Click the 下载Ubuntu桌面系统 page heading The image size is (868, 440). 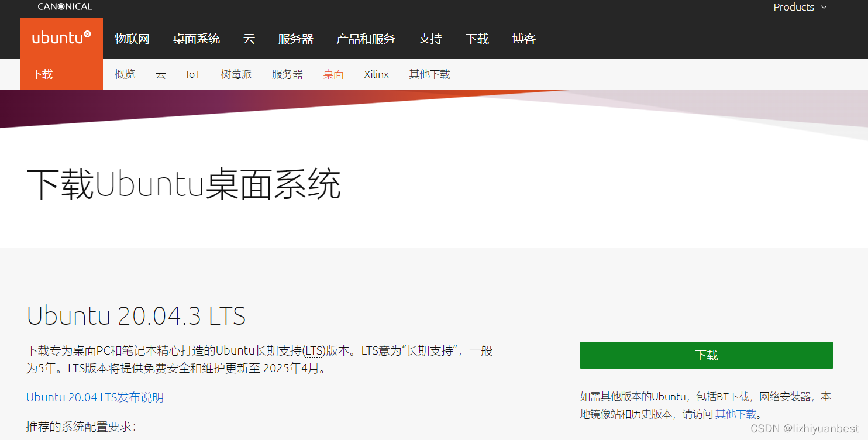184,184
